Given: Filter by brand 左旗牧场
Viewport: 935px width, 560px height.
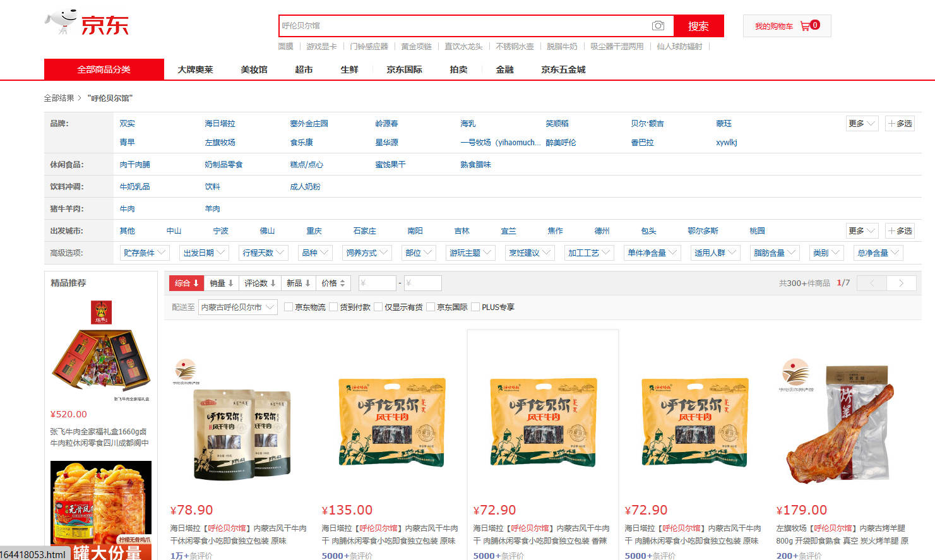Looking at the screenshot, I should [x=220, y=143].
